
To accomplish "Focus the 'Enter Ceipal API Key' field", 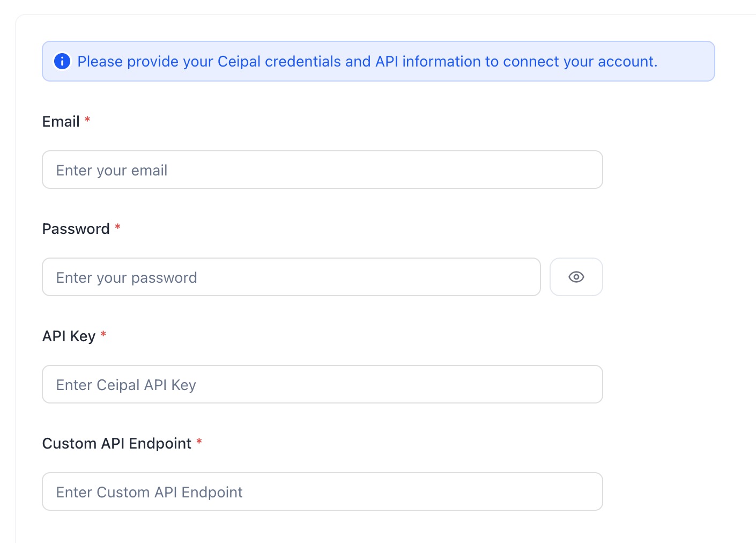I will coord(322,384).
